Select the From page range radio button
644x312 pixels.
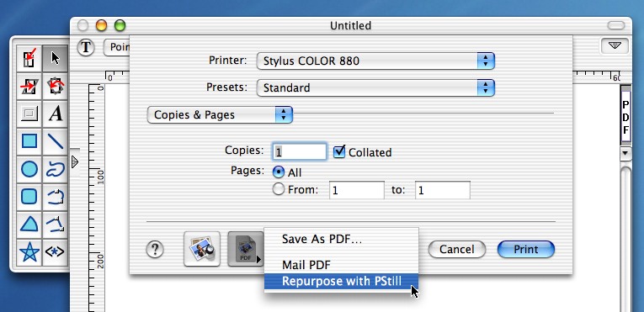click(x=279, y=189)
